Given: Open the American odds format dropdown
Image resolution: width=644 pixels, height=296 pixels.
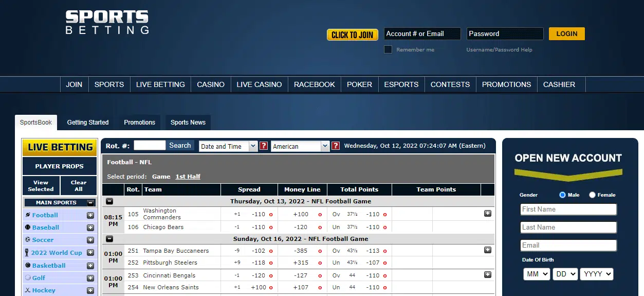Looking at the screenshot, I should pyautogui.click(x=300, y=146).
